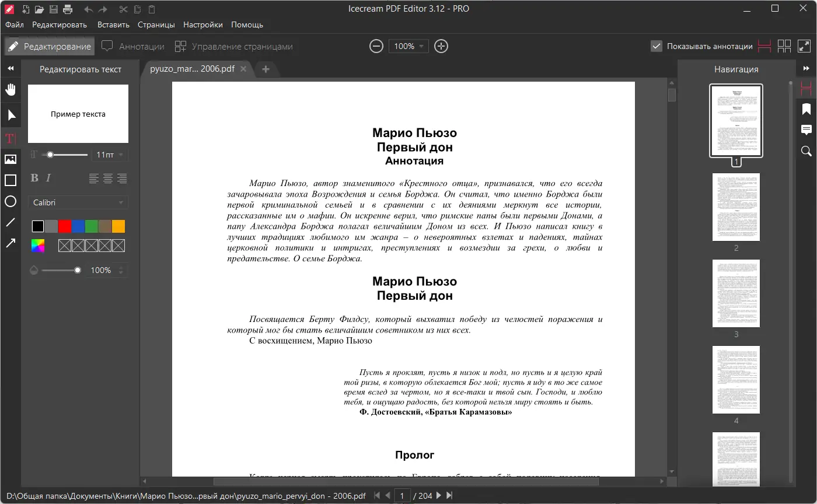817x504 pixels.
Task: Switch to Аннотации mode
Action: click(133, 46)
